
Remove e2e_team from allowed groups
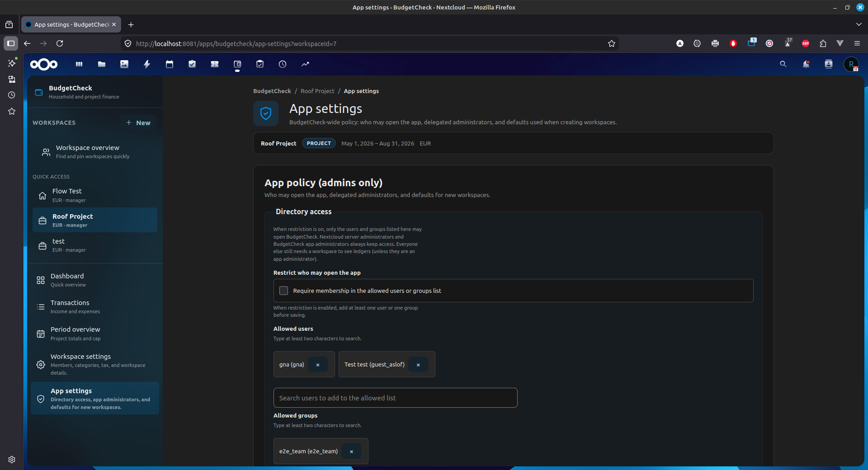(x=351, y=451)
